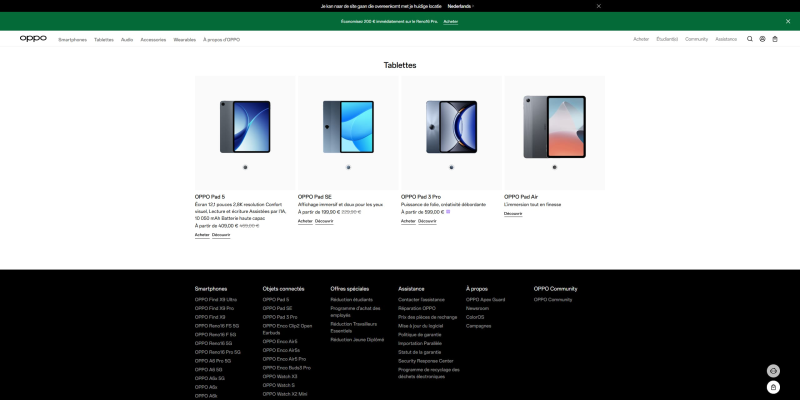Open Community header link

coord(696,39)
